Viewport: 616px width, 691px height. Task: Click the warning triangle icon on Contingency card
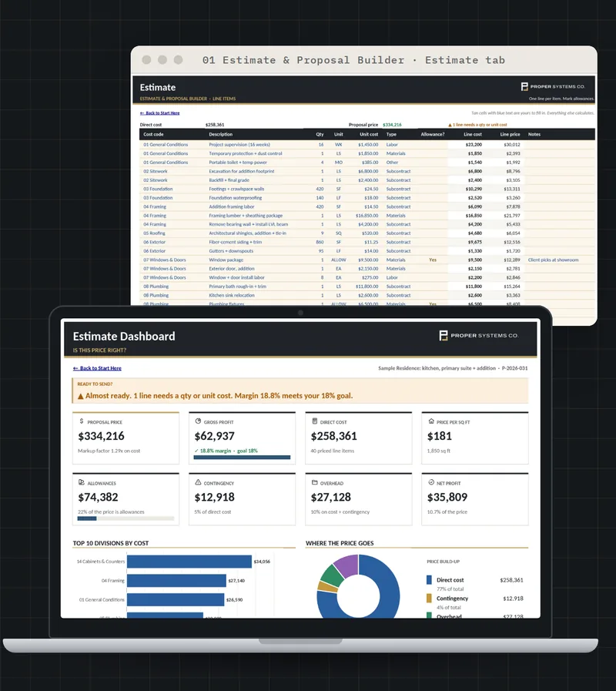[198, 482]
